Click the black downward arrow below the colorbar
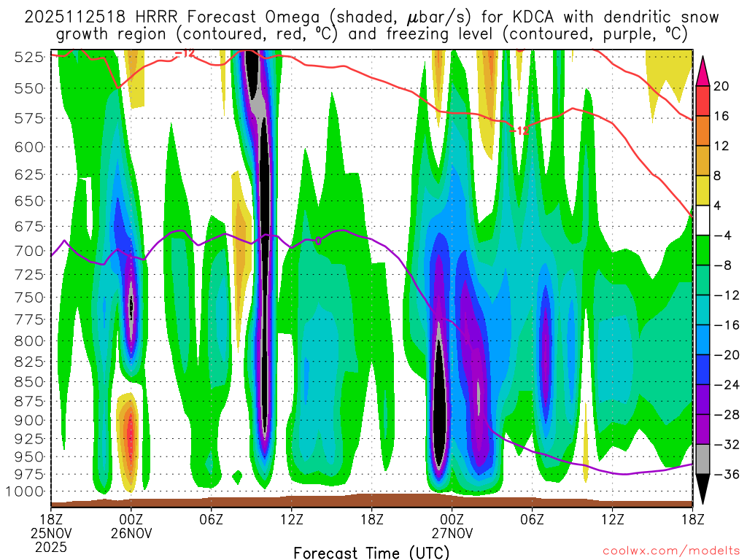 (703, 489)
